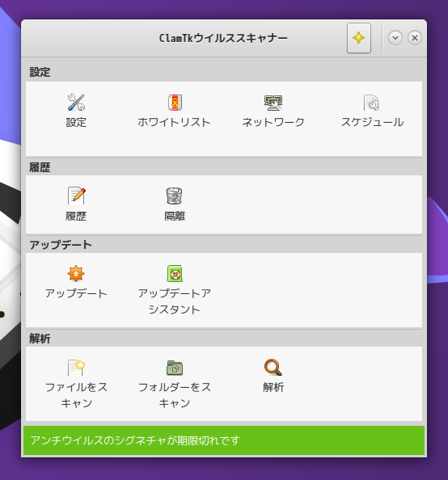Screen dimensions: 448x480
Task: Click the ホワイトリスト text label
Action: click(174, 123)
